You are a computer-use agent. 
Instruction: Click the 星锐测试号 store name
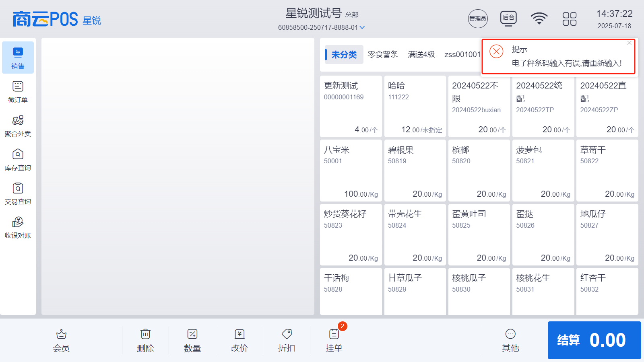click(314, 13)
